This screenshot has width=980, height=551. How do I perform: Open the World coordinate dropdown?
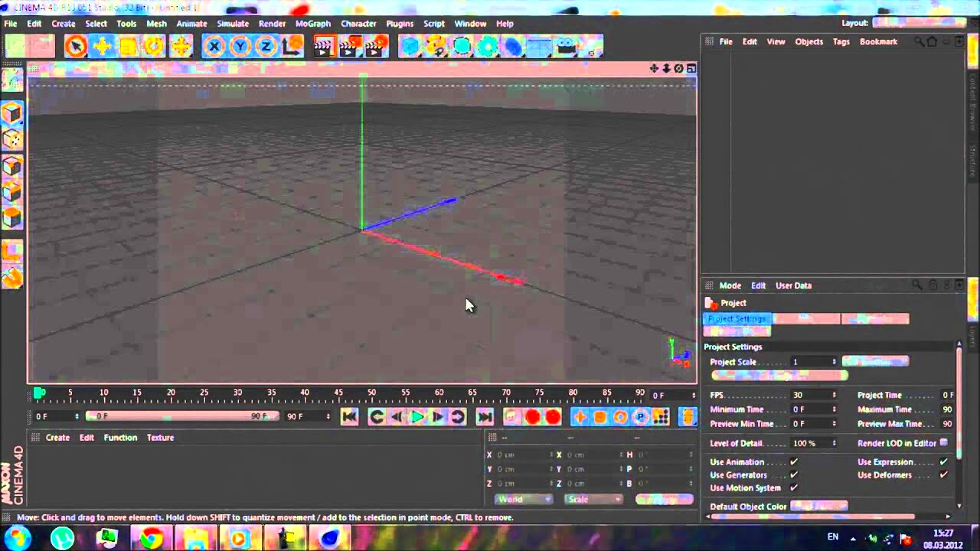(523, 499)
